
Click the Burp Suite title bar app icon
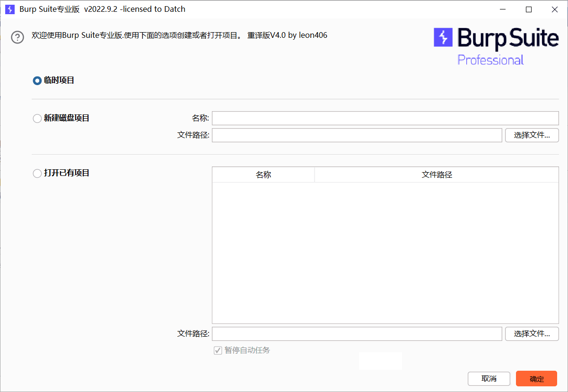pyautogui.click(x=9, y=9)
